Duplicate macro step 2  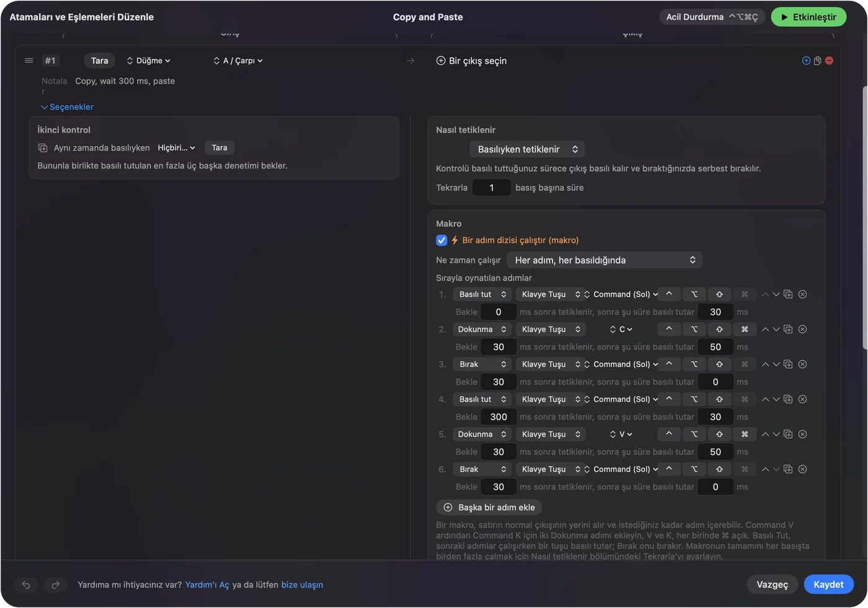click(788, 329)
